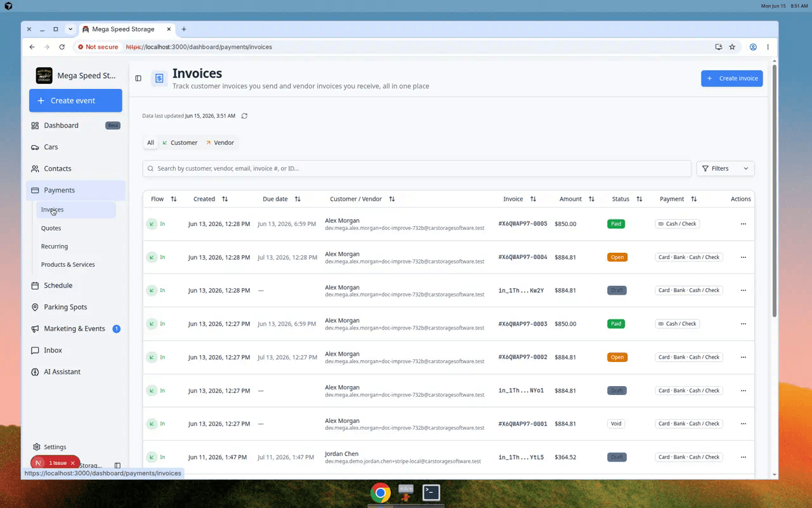This screenshot has height=508, width=812.
Task: Open a new browser tab
Action: coord(184,29)
